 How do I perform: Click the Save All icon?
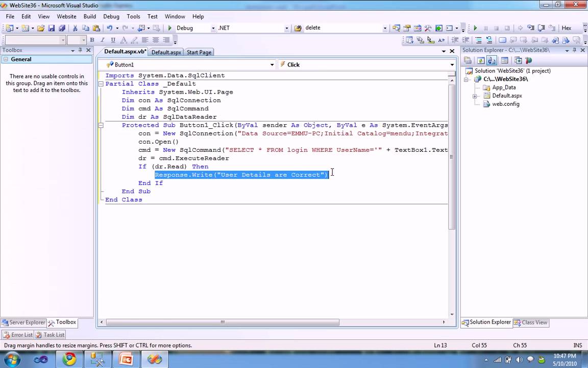tap(62, 28)
